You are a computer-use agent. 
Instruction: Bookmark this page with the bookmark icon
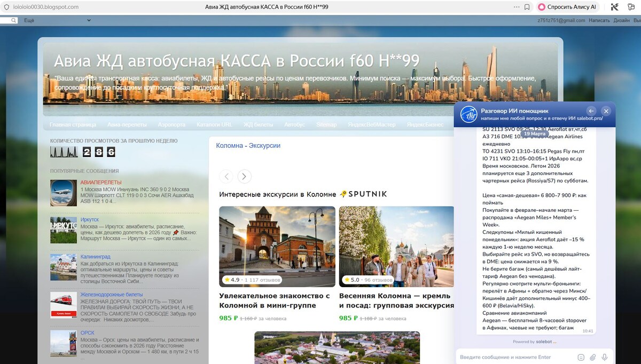527,7
